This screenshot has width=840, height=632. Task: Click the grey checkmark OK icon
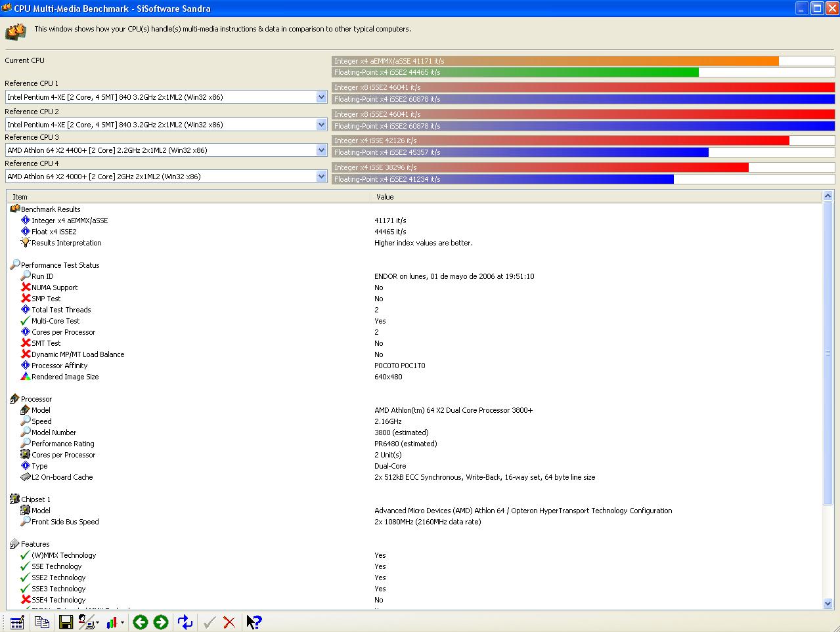pos(209,622)
